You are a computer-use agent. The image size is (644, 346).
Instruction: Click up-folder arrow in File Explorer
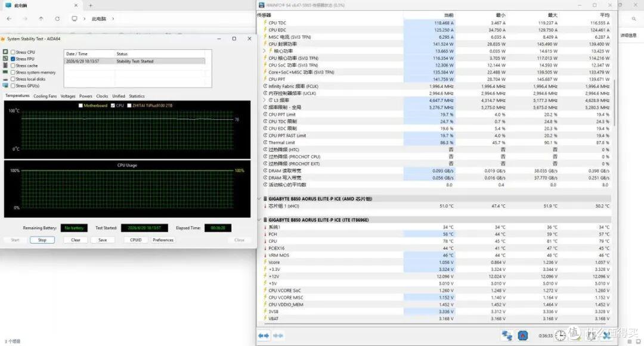[41, 19]
